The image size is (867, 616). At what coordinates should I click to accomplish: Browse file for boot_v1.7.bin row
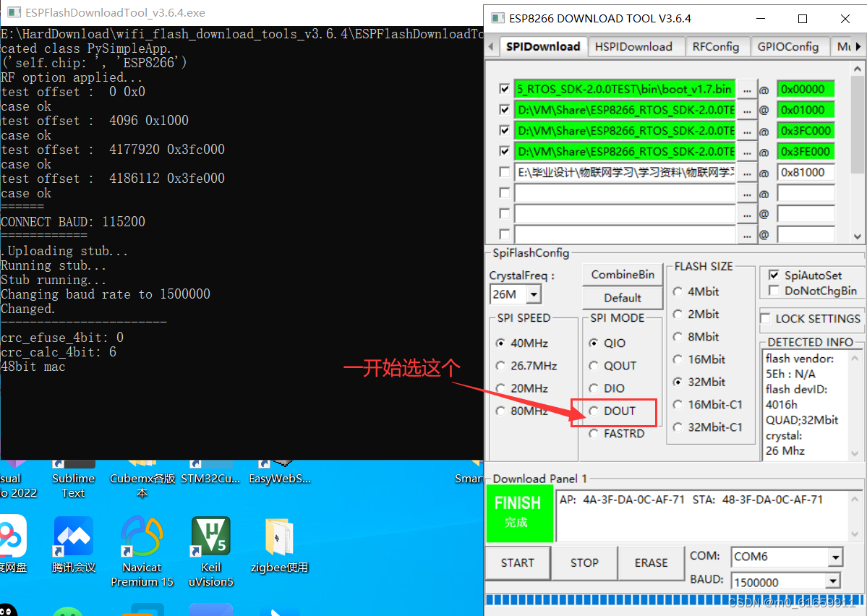click(x=747, y=90)
